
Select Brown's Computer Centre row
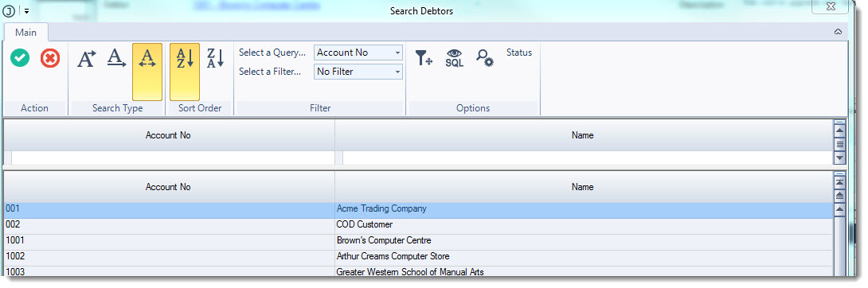tap(584, 241)
